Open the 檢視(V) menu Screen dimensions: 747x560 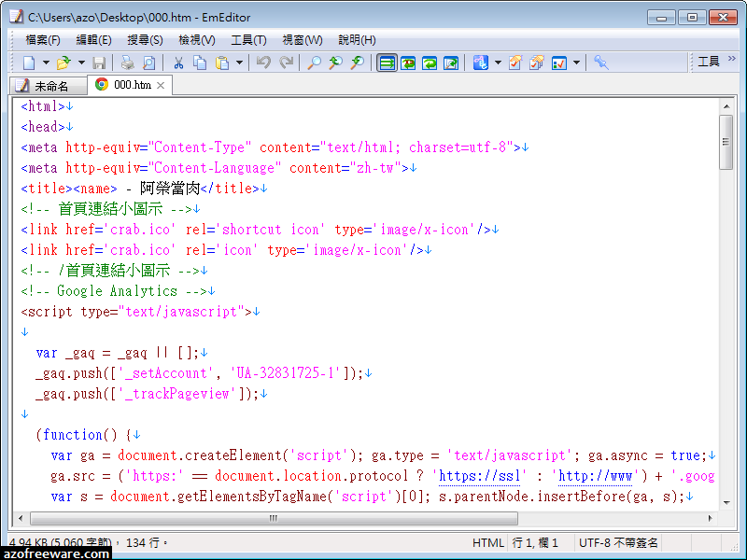click(x=197, y=40)
